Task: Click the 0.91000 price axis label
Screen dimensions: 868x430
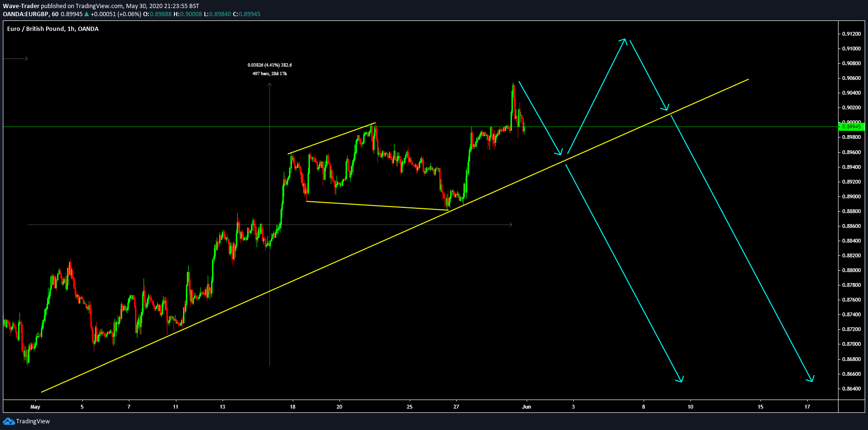Action: click(851, 49)
